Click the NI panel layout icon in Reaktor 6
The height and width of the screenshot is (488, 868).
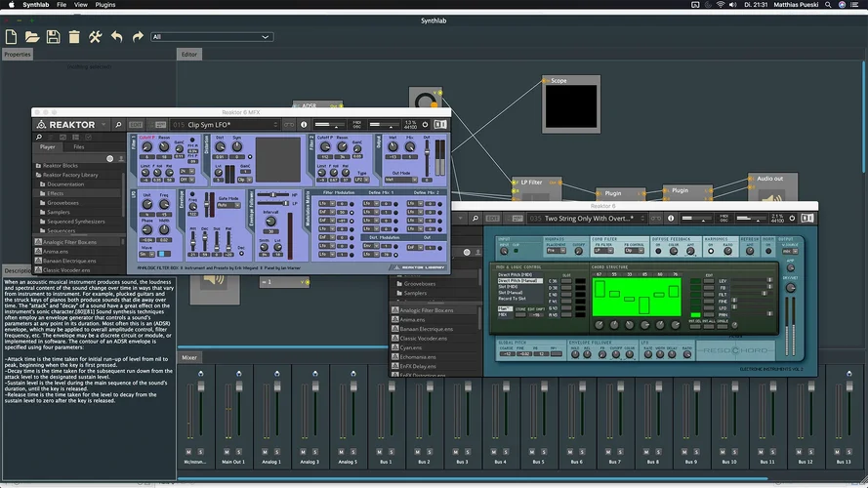[807, 219]
